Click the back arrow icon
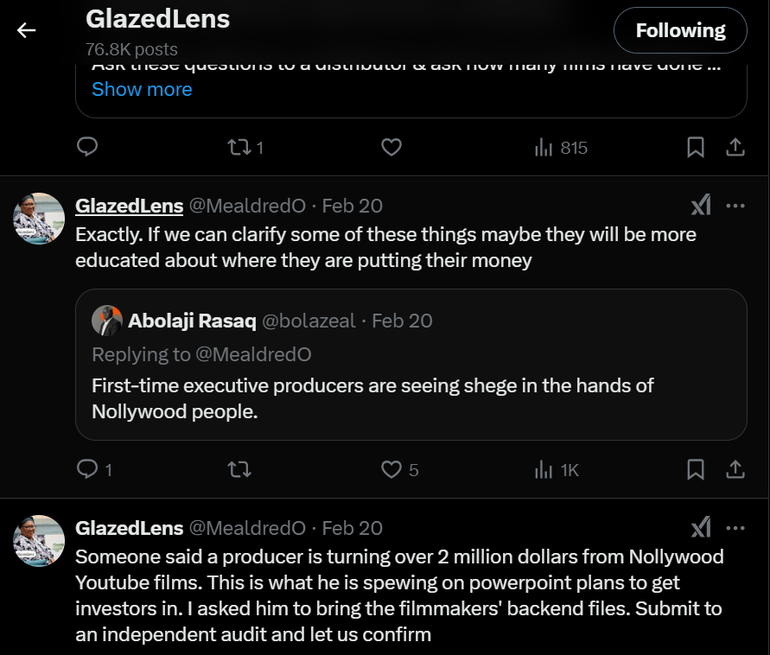 [x=26, y=30]
